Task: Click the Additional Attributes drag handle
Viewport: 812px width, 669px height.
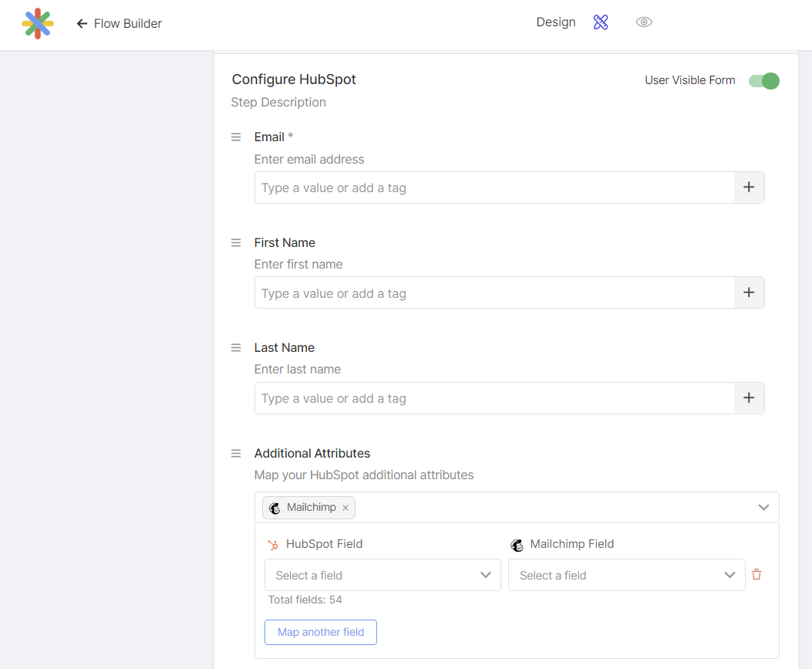Action: click(236, 454)
